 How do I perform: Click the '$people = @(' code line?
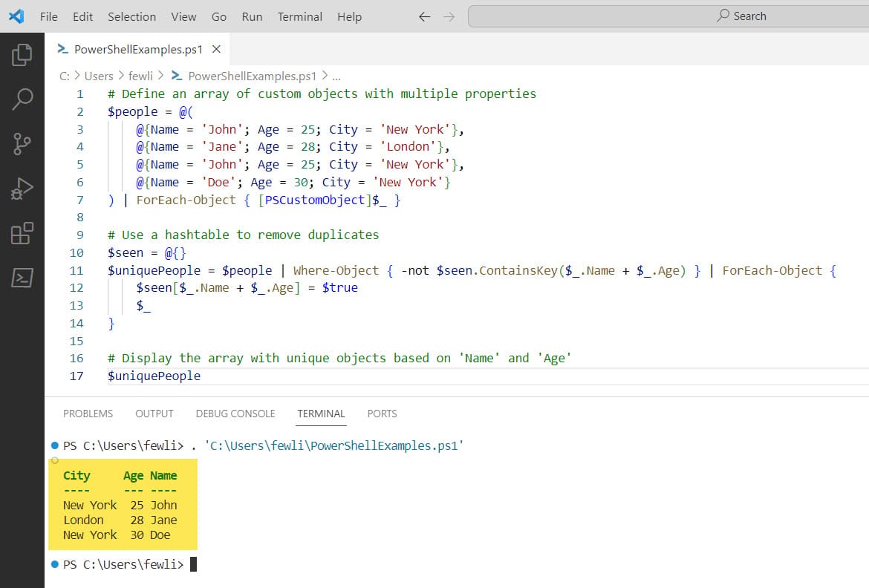coord(150,112)
